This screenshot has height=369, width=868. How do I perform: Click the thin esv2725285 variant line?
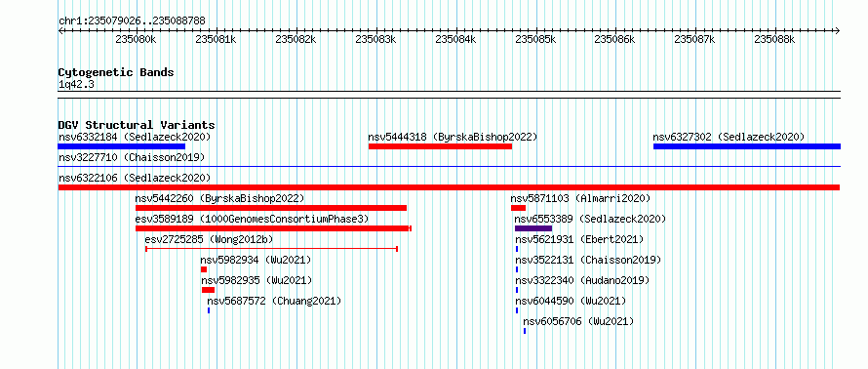(x=272, y=249)
